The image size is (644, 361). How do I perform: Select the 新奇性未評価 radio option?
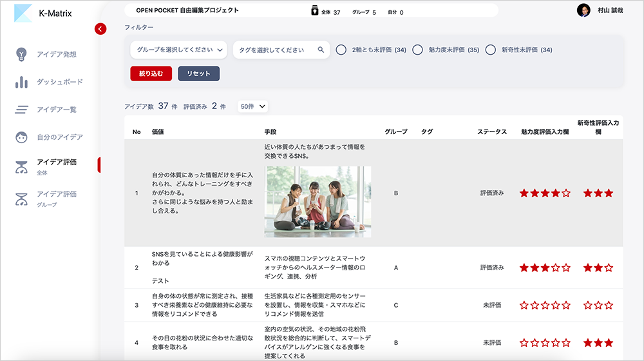click(491, 50)
